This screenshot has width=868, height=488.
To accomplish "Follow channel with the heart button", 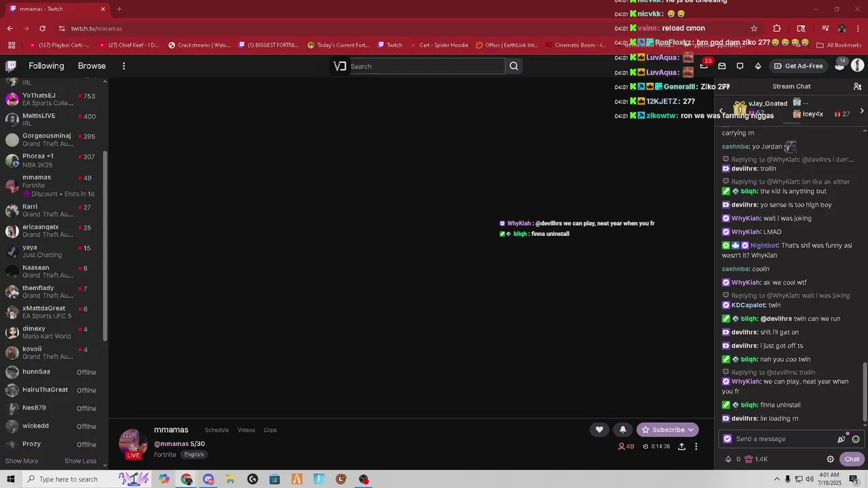I will point(599,430).
